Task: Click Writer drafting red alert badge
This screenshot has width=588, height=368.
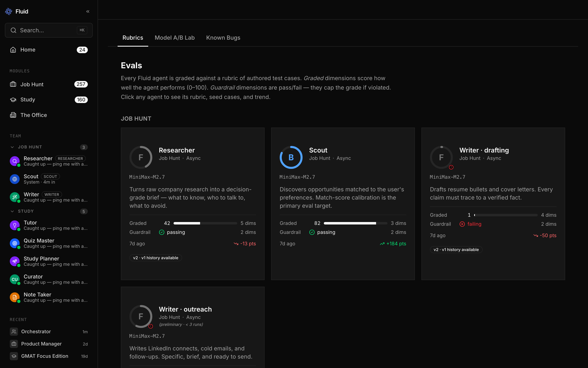Action: click(x=451, y=167)
